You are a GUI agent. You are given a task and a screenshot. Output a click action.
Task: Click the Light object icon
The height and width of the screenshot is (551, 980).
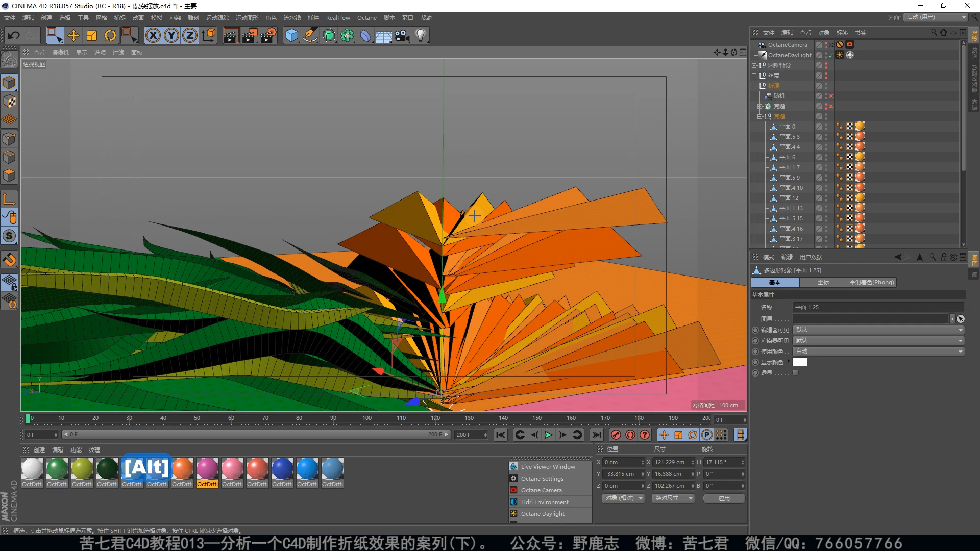pyautogui.click(x=420, y=35)
